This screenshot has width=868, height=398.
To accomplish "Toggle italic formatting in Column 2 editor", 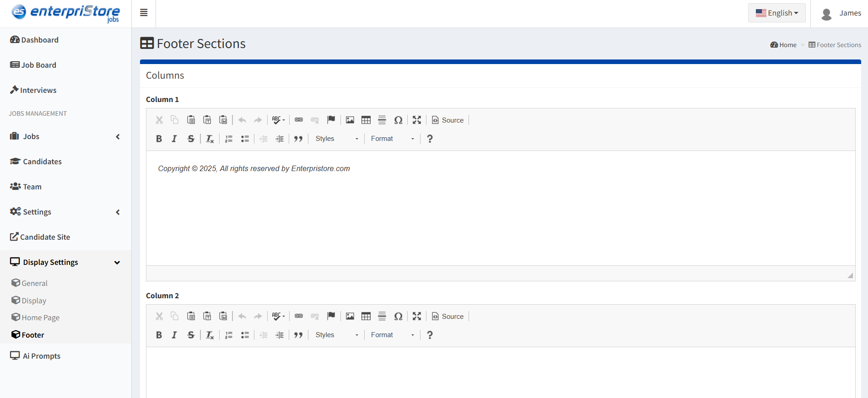I will [x=174, y=335].
